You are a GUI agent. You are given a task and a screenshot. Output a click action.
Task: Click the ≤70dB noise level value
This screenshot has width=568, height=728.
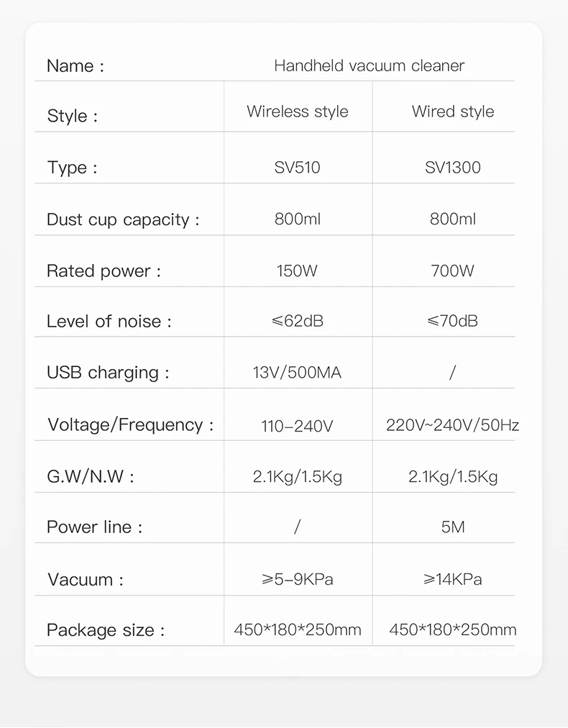452,321
